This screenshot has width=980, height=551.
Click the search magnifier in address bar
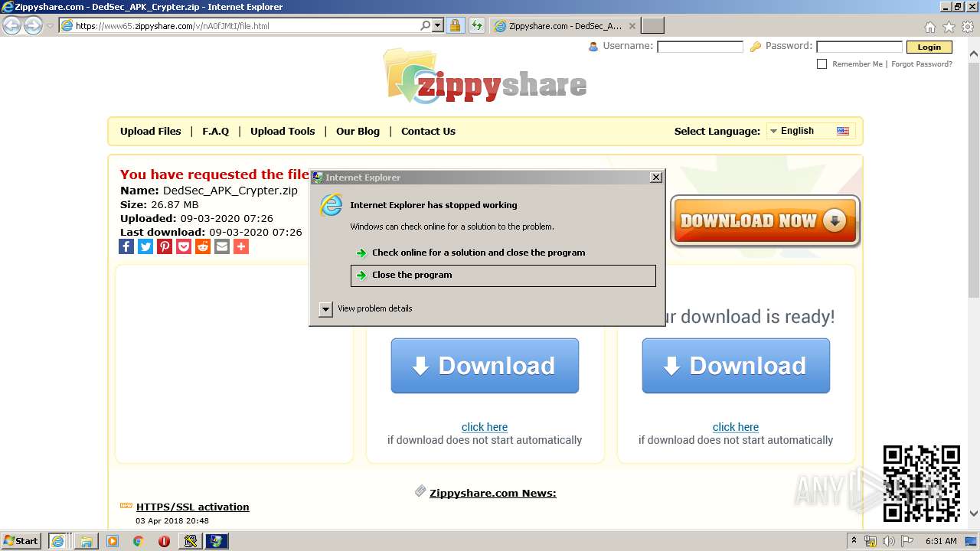426,25
